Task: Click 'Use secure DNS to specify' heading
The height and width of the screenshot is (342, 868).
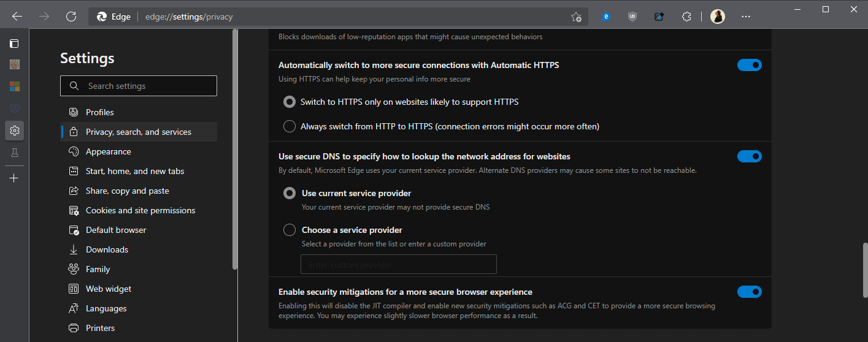Action: tap(424, 157)
